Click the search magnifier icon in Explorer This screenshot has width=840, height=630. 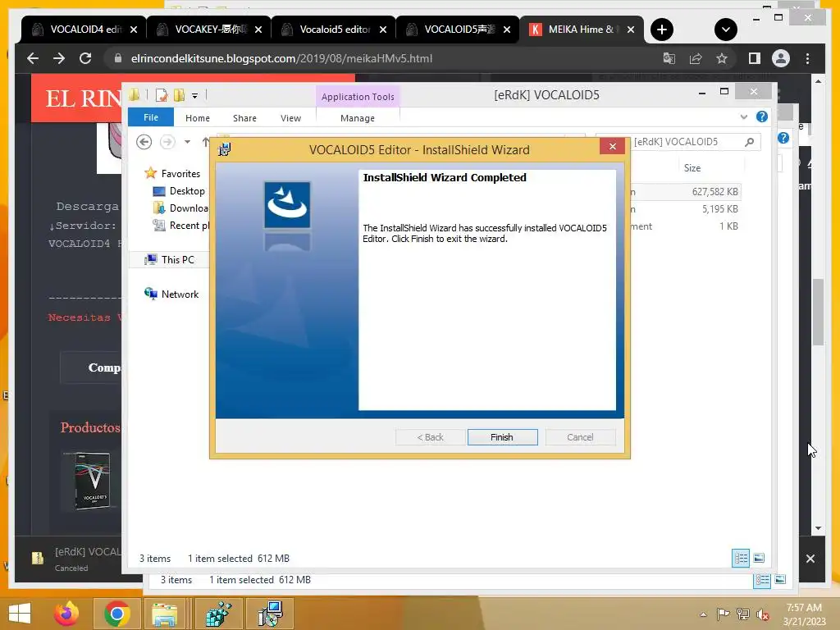click(750, 142)
